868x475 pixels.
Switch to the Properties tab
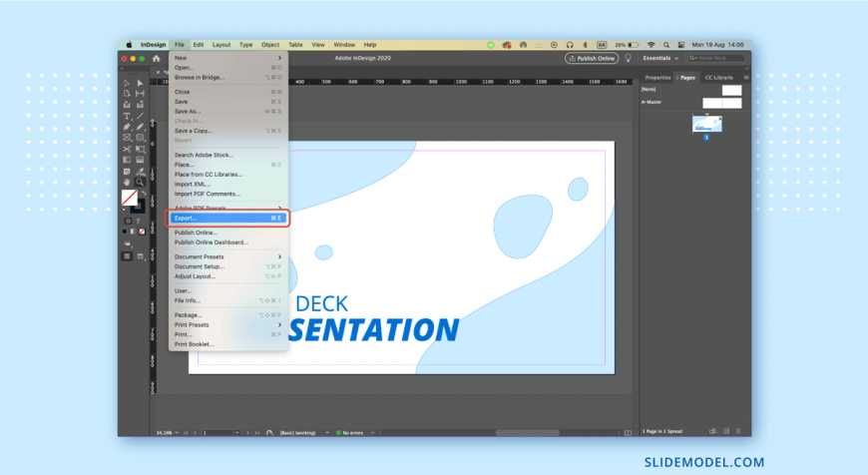(x=657, y=78)
